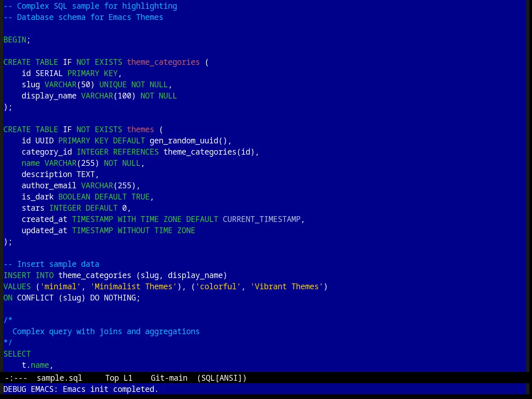Click 'Top' position indicator in mode line
The width and height of the screenshot is (532, 399).
point(112,378)
